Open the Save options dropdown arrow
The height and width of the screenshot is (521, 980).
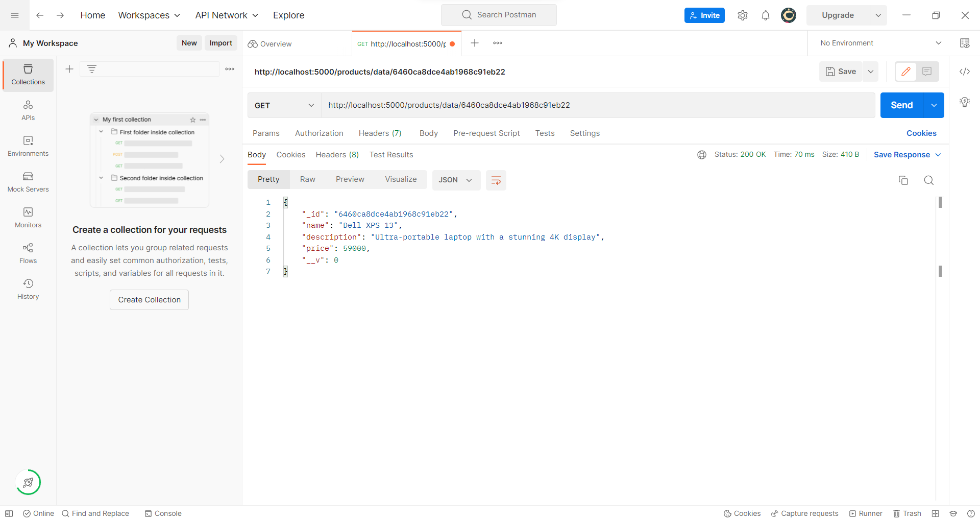pyautogui.click(x=871, y=72)
